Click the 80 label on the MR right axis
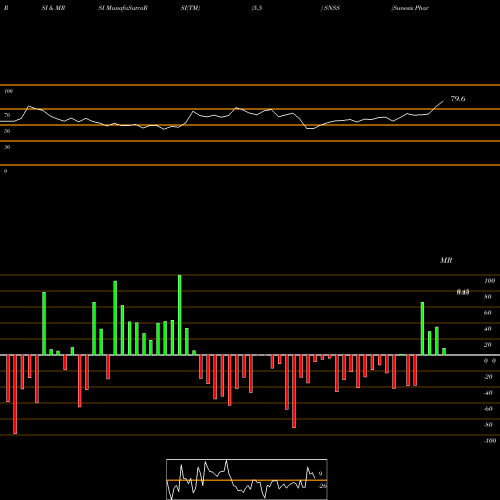 [x=488, y=297]
